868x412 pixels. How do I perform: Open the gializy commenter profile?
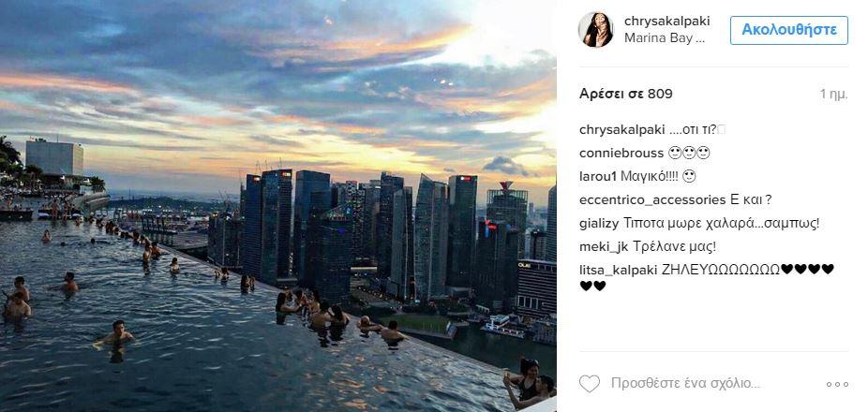click(x=600, y=224)
